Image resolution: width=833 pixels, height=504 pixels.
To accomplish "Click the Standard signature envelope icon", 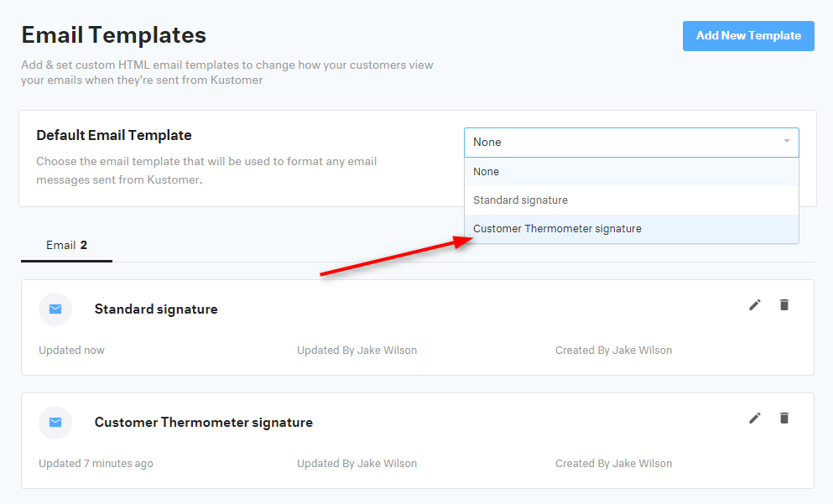I will pyautogui.click(x=55, y=309).
